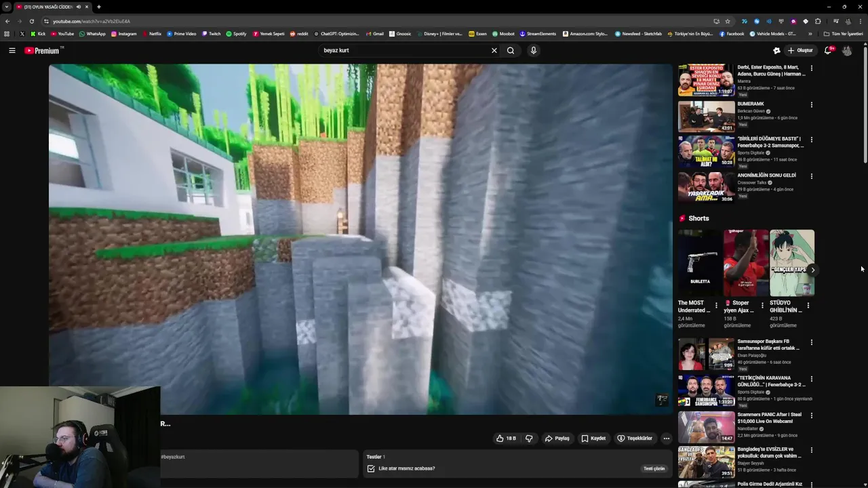Like the video with thumbs-up

(506, 439)
